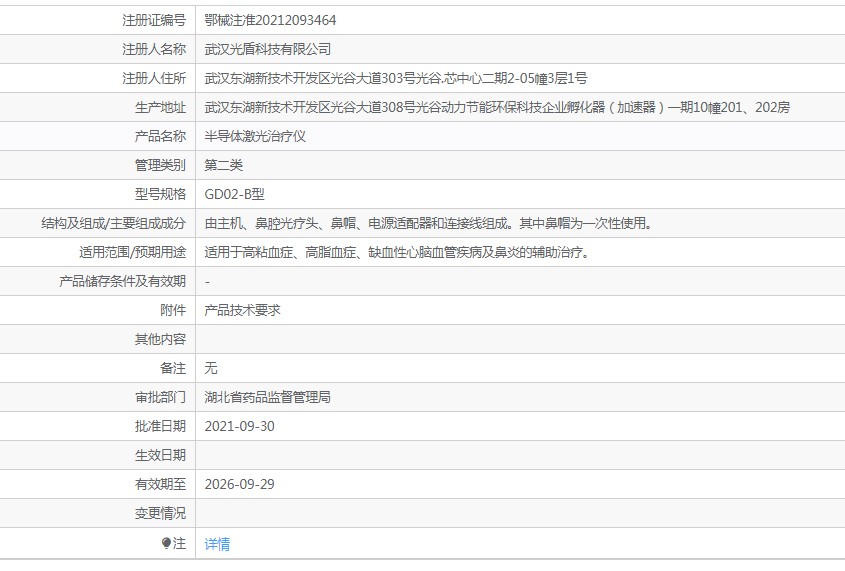Screen dimensions: 845x571
Task: Click the registrant name 武汉光盾科技有限公司
Action: coord(267,50)
